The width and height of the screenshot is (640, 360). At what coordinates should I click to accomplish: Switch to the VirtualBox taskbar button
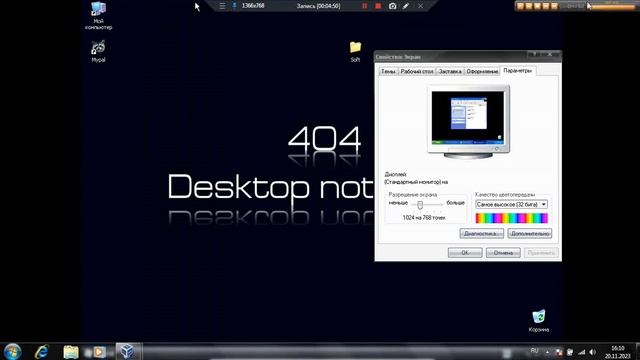click(x=127, y=351)
